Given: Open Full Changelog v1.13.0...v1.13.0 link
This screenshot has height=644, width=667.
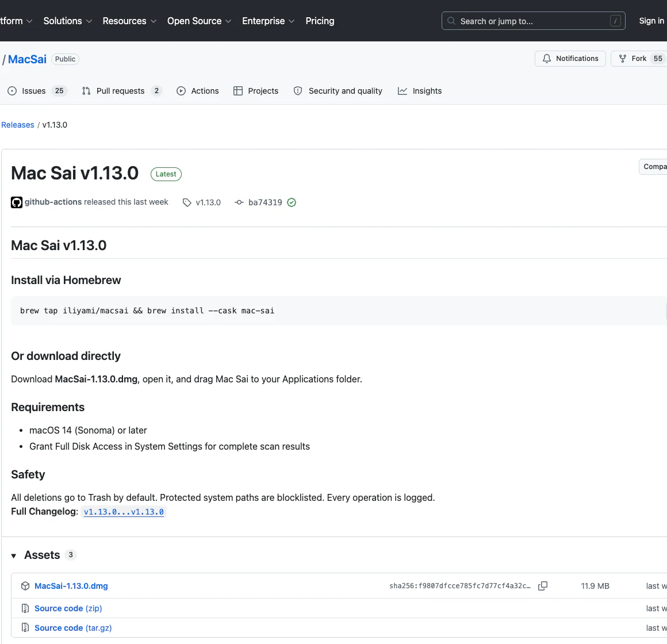Looking at the screenshot, I should 124,512.
